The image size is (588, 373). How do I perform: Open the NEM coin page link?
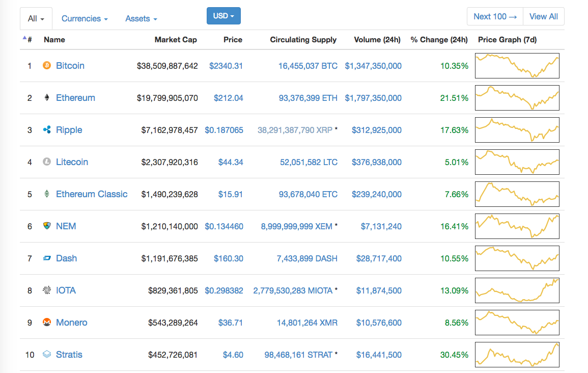pos(66,226)
